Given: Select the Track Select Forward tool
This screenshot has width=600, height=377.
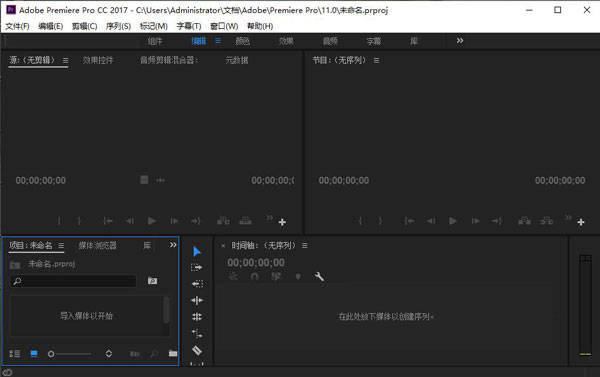Looking at the screenshot, I should coord(197,268).
